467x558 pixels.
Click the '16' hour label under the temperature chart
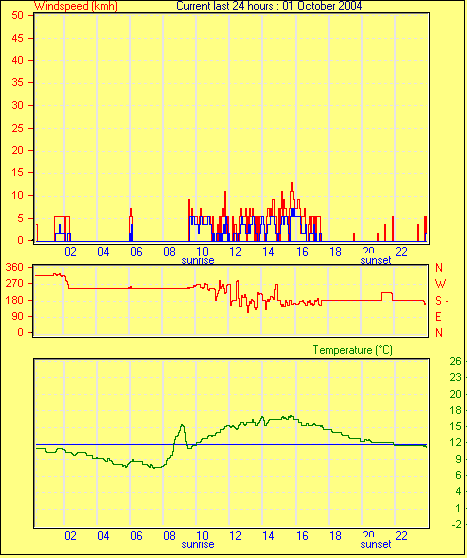[302, 536]
